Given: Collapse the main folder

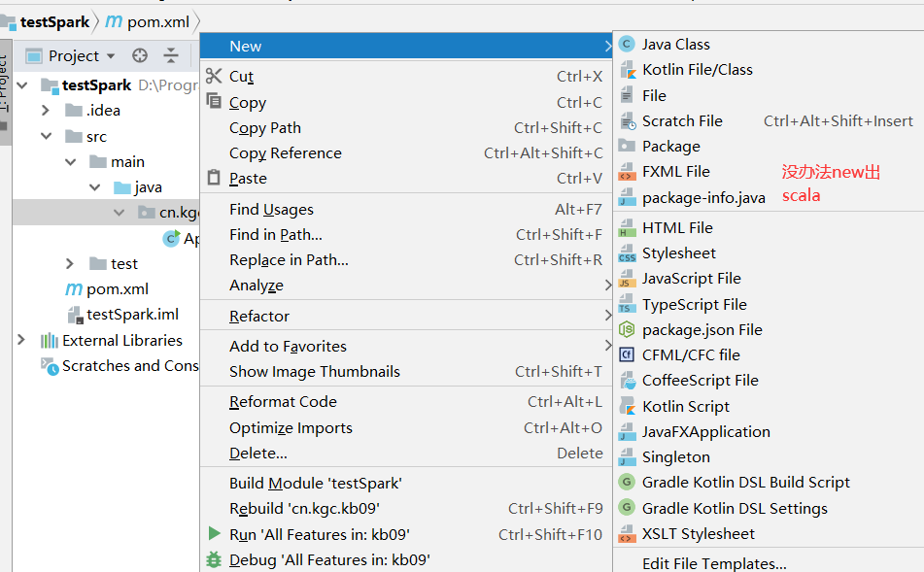Looking at the screenshot, I should pos(70,161).
